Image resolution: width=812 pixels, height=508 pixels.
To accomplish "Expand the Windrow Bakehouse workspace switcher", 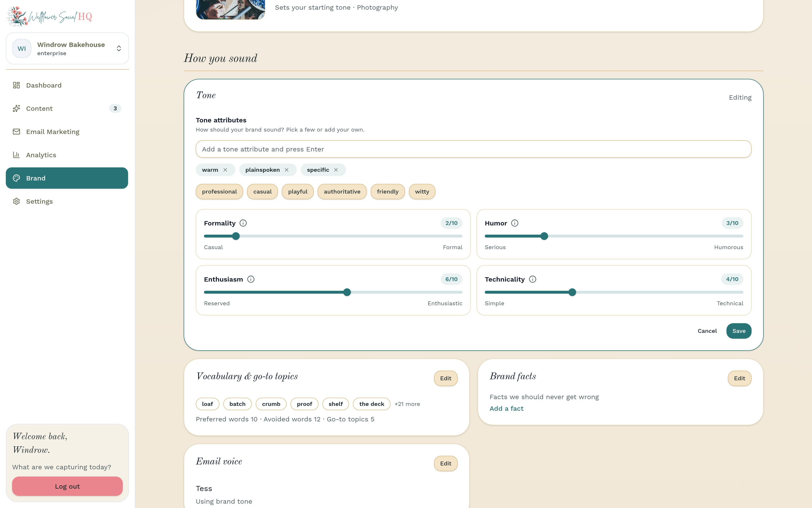I will point(67,48).
